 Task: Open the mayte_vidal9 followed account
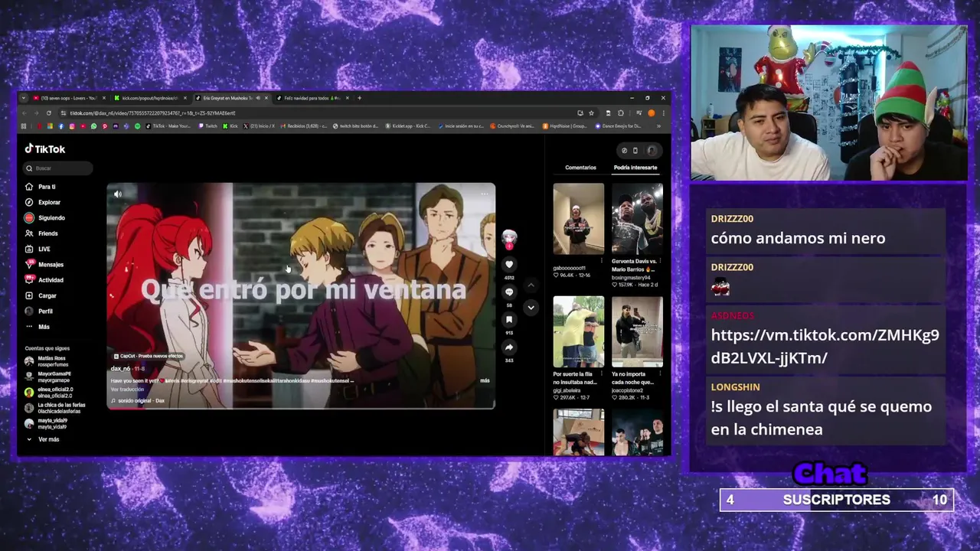tap(46, 423)
